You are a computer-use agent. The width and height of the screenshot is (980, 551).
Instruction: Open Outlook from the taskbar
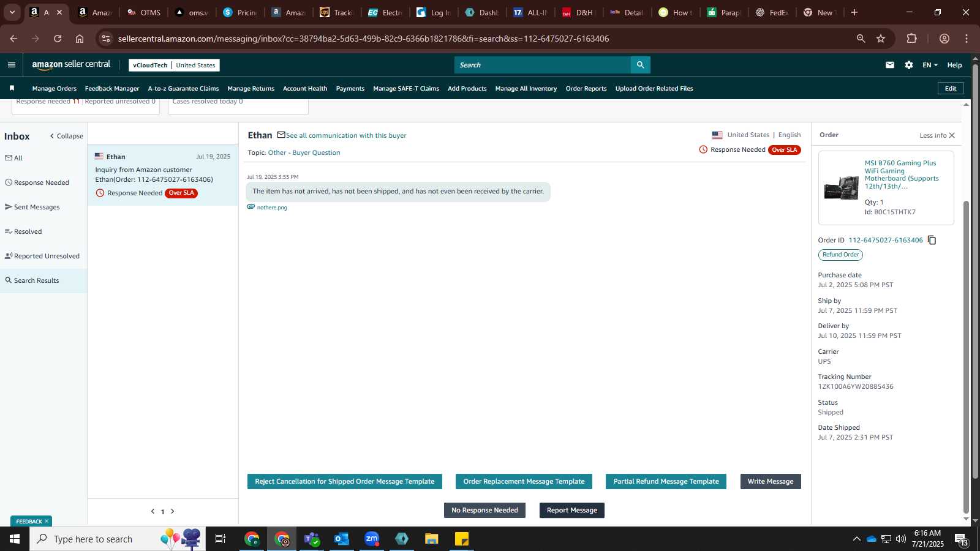tap(342, 539)
